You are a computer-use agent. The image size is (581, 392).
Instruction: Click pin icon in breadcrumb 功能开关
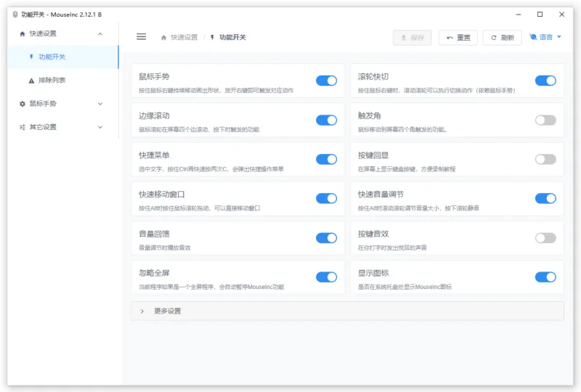tap(212, 38)
